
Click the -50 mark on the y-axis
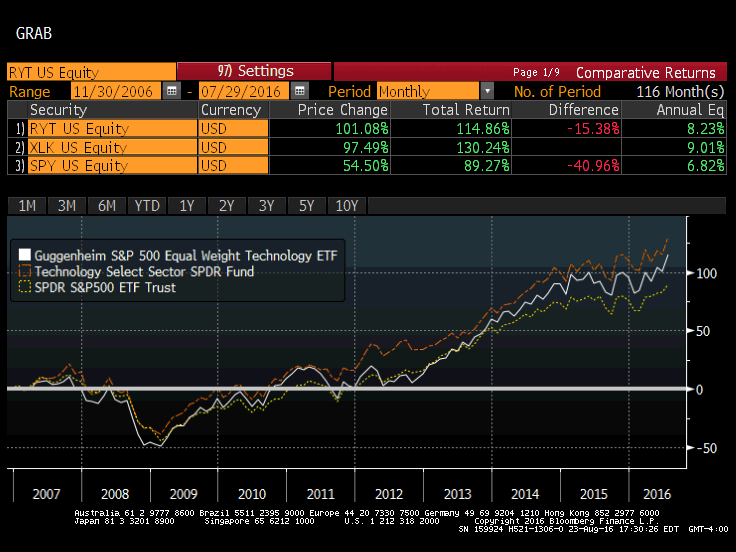pyautogui.click(x=706, y=448)
